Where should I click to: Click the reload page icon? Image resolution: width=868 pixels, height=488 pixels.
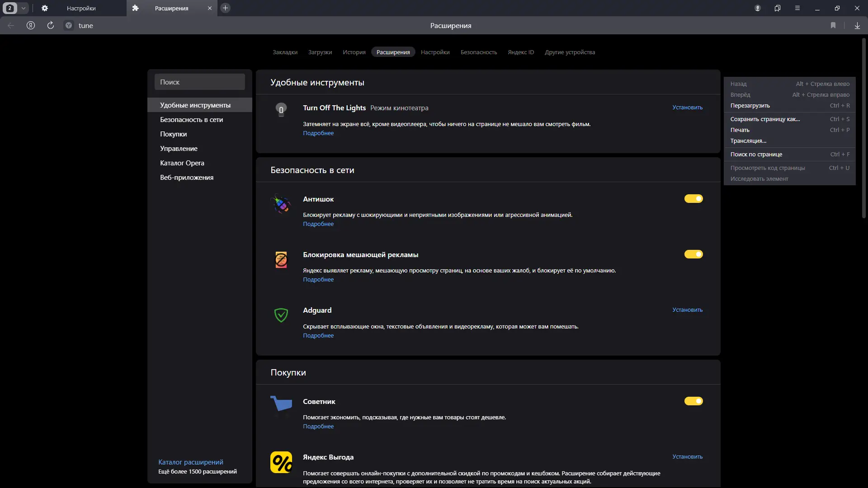(x=51, y=25)
